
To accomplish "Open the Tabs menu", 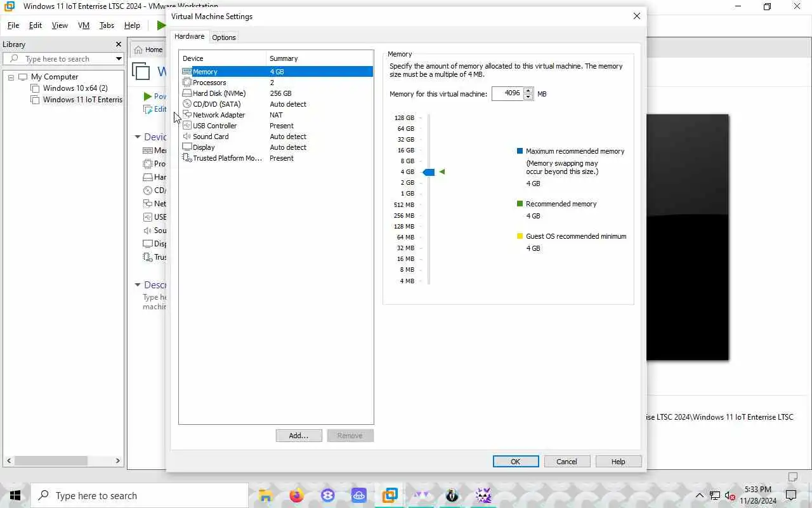I will pos(107,25).
